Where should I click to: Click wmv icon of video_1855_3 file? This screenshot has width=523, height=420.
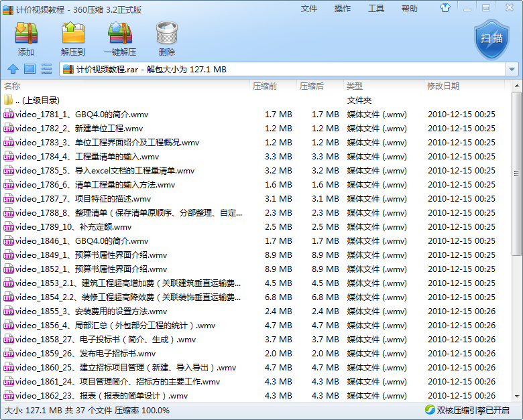(9, 311)
